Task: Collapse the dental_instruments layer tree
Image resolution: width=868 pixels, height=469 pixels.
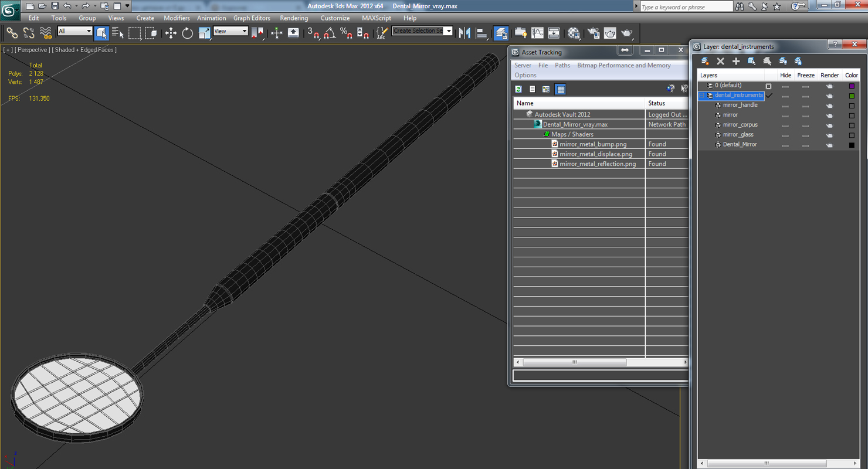Action: tap(701, 96)
